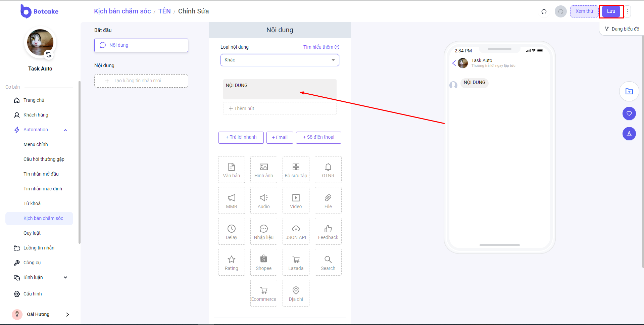Click the NỘI DUNG message text field
This screenshot has height=325, width=644.
coord(280,89)
